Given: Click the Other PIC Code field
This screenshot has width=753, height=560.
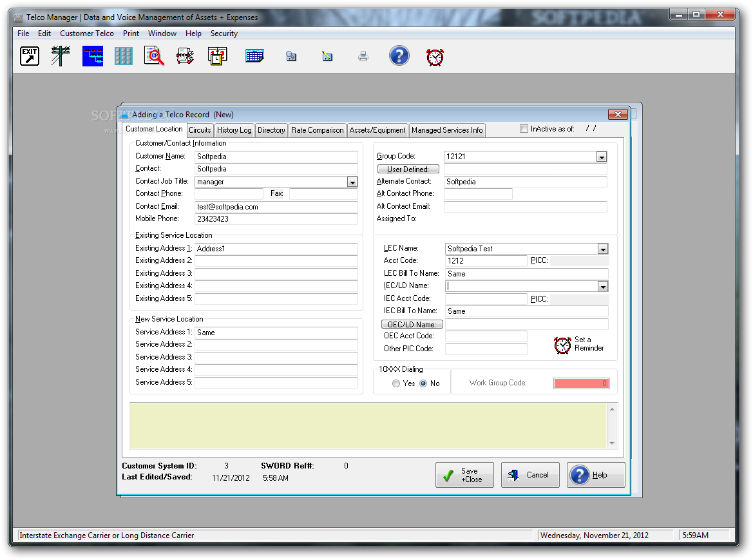Looking at the screenshot, I should pos(486,349).
